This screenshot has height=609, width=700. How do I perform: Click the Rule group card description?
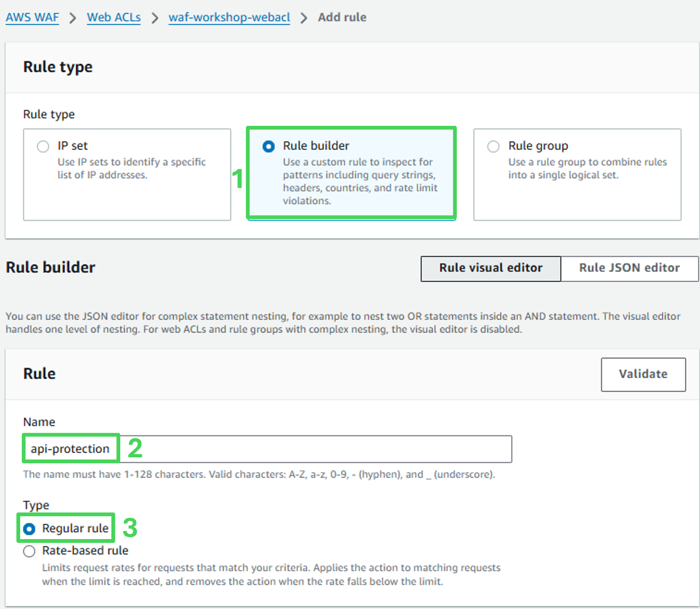[x=587, y=168]
